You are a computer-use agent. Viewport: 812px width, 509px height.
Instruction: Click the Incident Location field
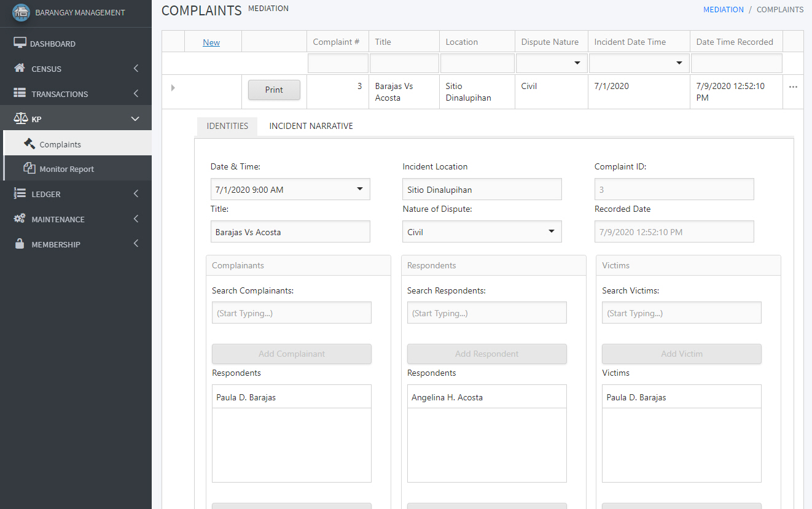click(482, 189)
